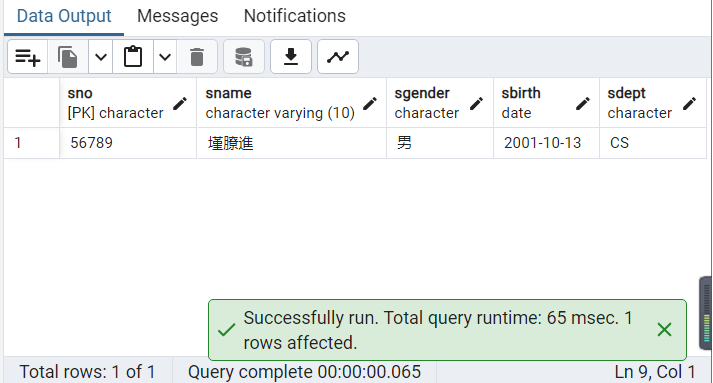Click the sgender column edit pencil

pyautogui.click(x=477, y=104)
